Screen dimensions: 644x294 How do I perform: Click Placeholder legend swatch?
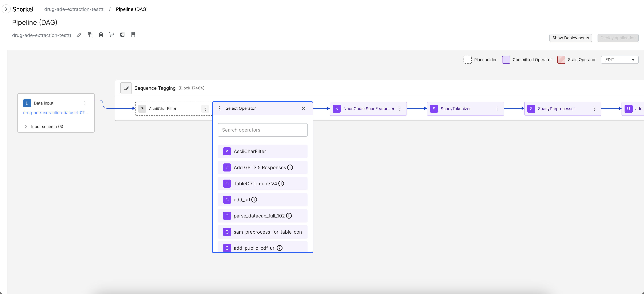(x=467, y=60)
